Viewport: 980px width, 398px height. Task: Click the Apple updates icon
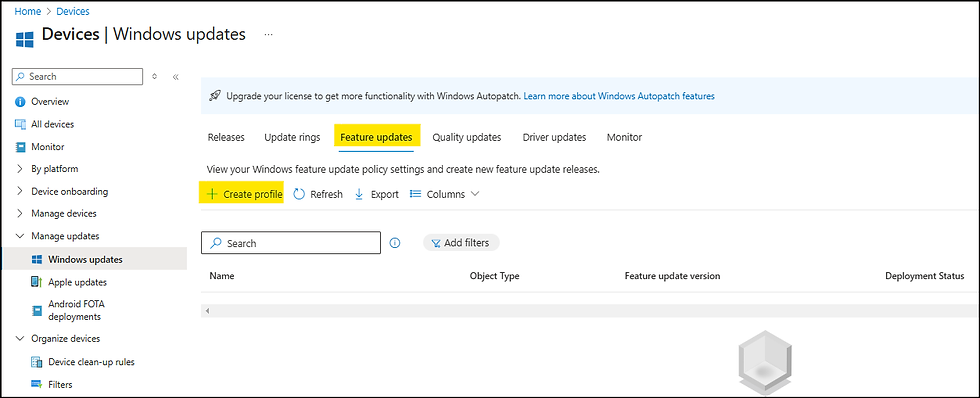coord(37,282)
